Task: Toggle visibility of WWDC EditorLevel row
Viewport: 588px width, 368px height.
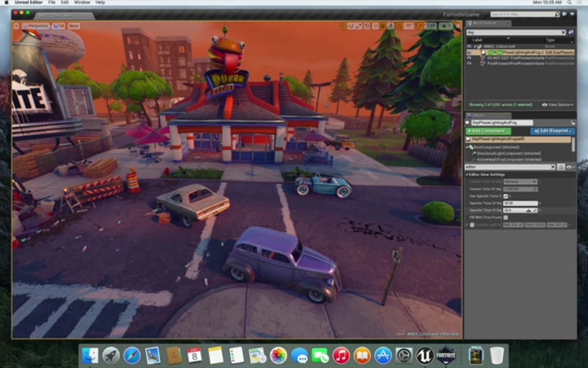Action: click(x=469, y=47)
